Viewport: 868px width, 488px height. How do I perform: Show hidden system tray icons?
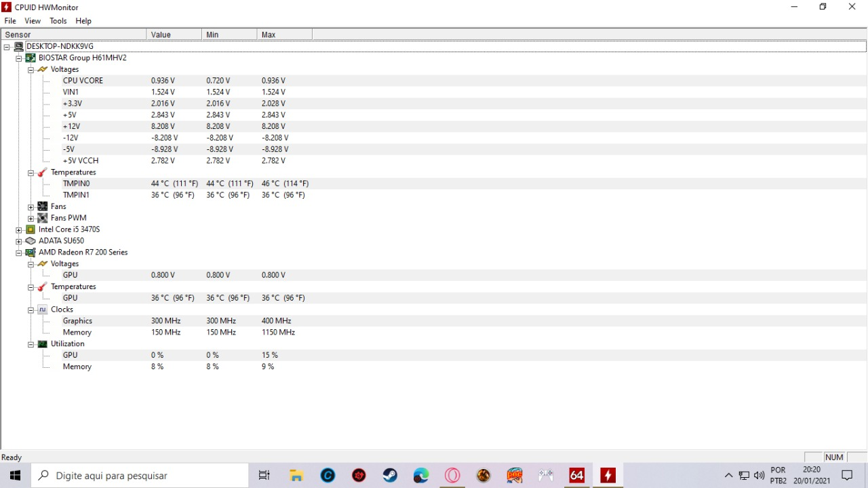[x=728, y=476]
